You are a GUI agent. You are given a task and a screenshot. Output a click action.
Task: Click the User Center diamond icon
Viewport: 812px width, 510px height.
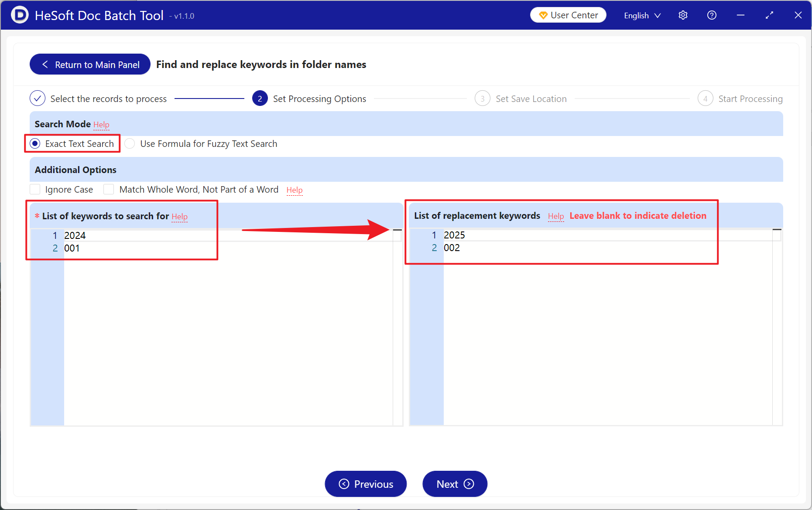tap(543, 15)
